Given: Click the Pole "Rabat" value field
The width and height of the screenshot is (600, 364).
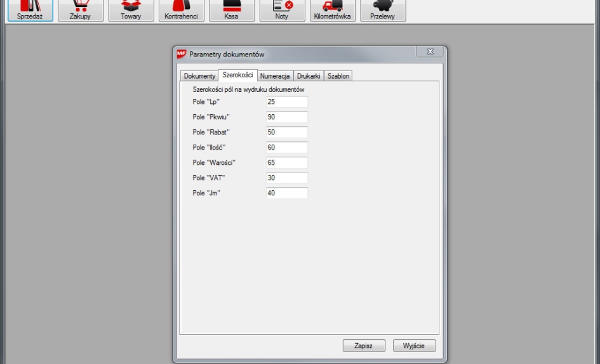Looking at the screenshot, I should (x=286, y=133).
